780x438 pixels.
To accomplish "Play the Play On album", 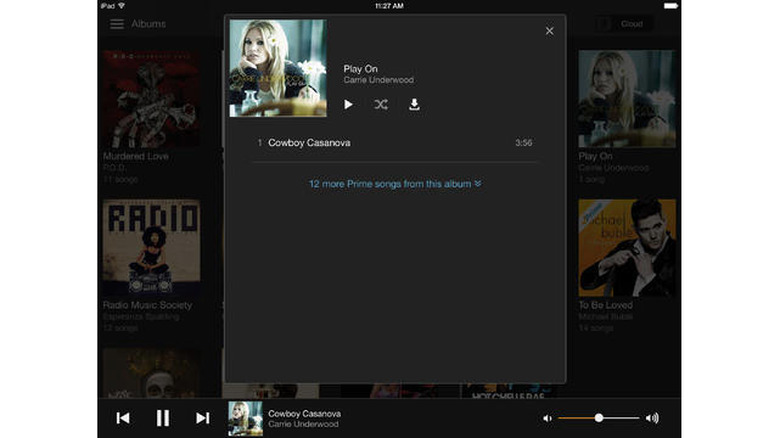I will [x=348, y=105].
